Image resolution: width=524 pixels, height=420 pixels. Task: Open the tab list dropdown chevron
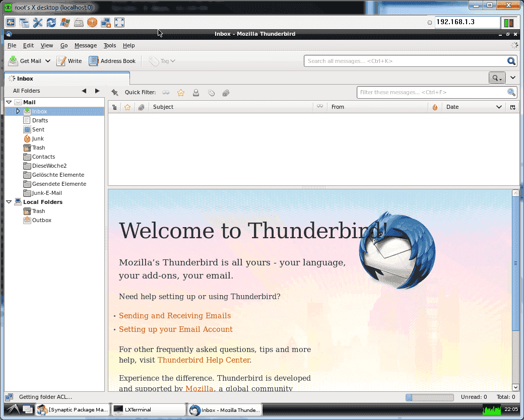click(513, 78)
